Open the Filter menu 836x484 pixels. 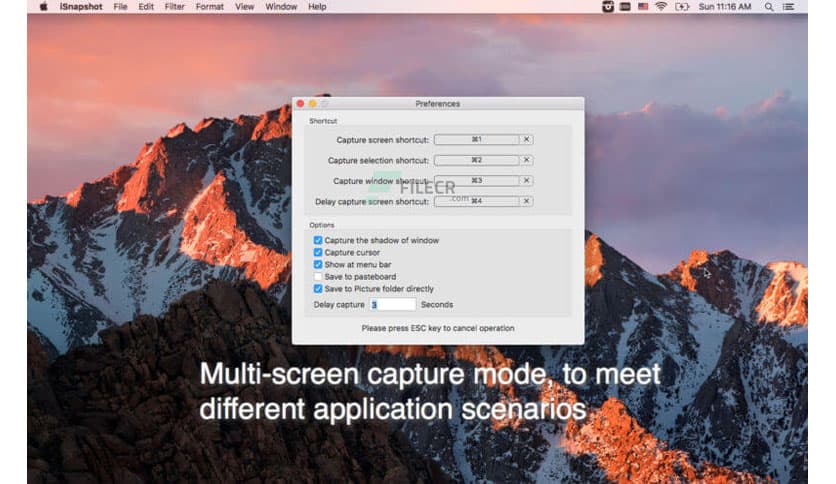click(x=174, y=7)
